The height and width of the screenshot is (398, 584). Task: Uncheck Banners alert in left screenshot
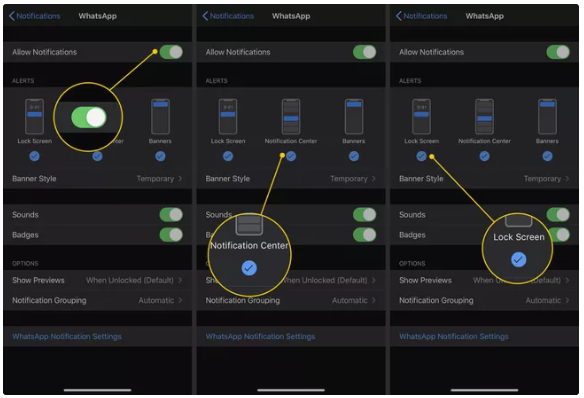click(x=160, y=156)
